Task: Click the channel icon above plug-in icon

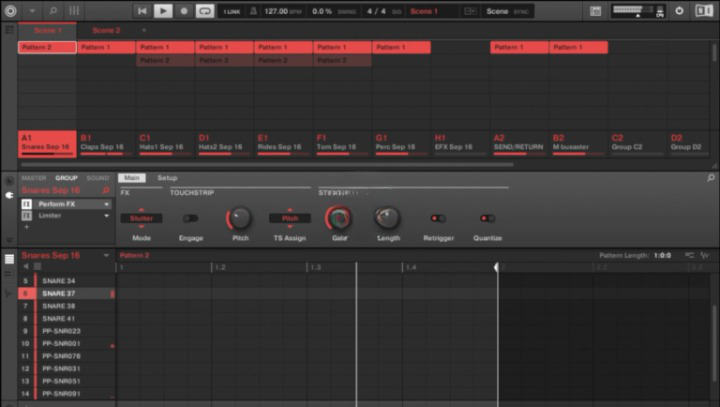Action: pos(9,181)
